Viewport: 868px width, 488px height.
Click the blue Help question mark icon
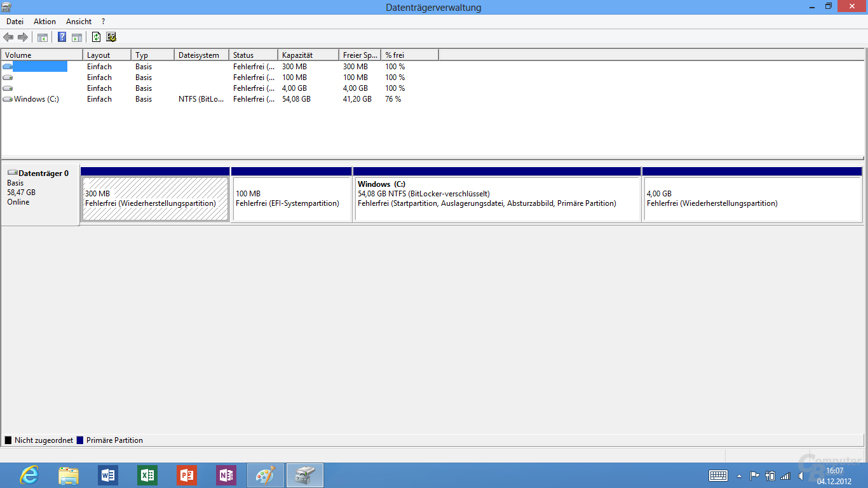62,37
